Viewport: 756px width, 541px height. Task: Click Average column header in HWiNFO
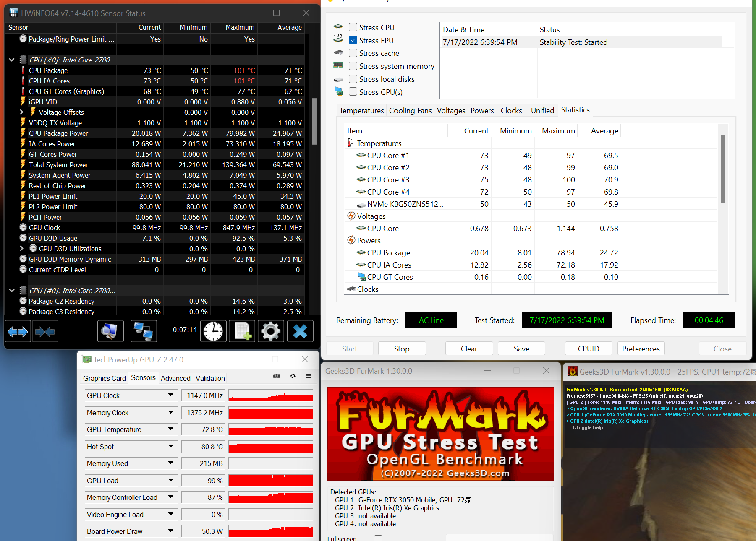pyautogui.click(x=290, y=27)
